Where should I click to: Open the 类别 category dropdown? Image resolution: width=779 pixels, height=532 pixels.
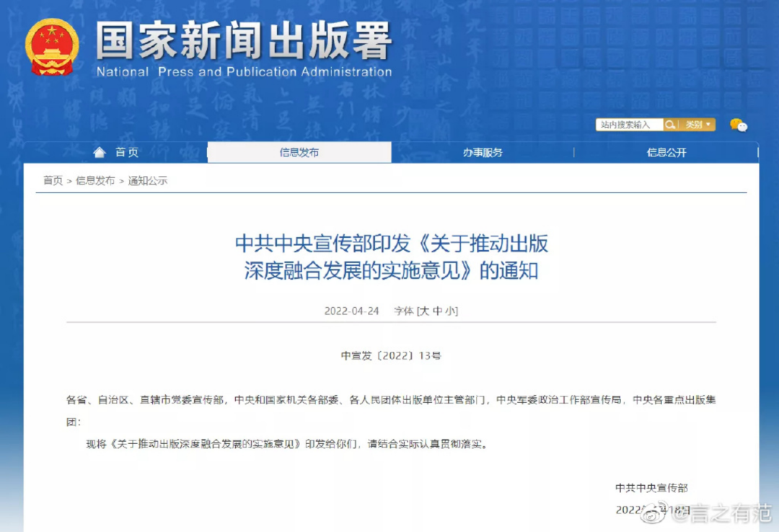pyautogui.click(x=695, y=125)
